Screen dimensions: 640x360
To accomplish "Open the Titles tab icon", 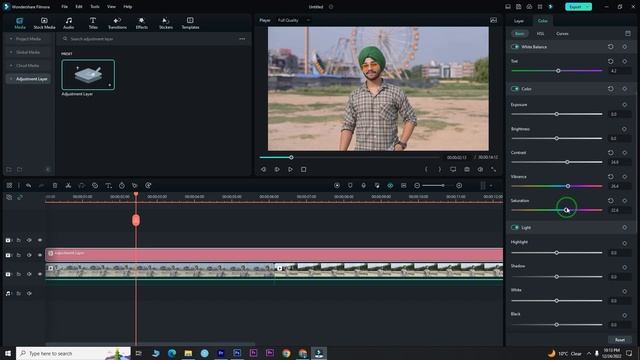I will [93, 20].
